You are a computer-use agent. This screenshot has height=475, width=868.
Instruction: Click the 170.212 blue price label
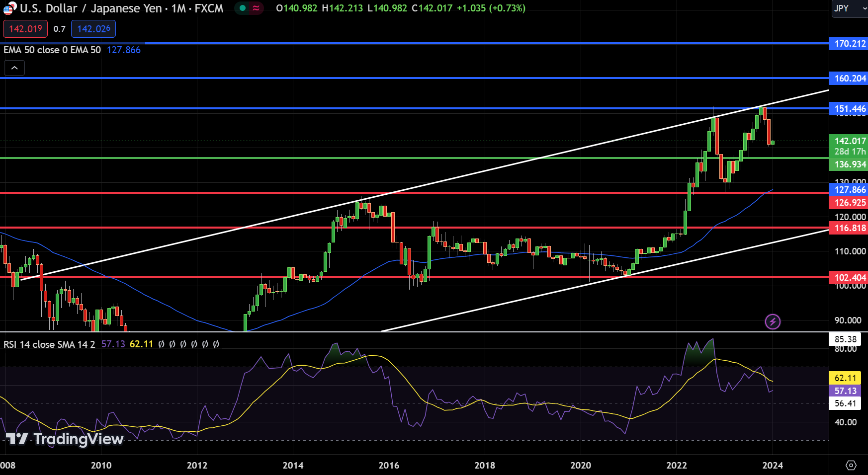point(849,44)
